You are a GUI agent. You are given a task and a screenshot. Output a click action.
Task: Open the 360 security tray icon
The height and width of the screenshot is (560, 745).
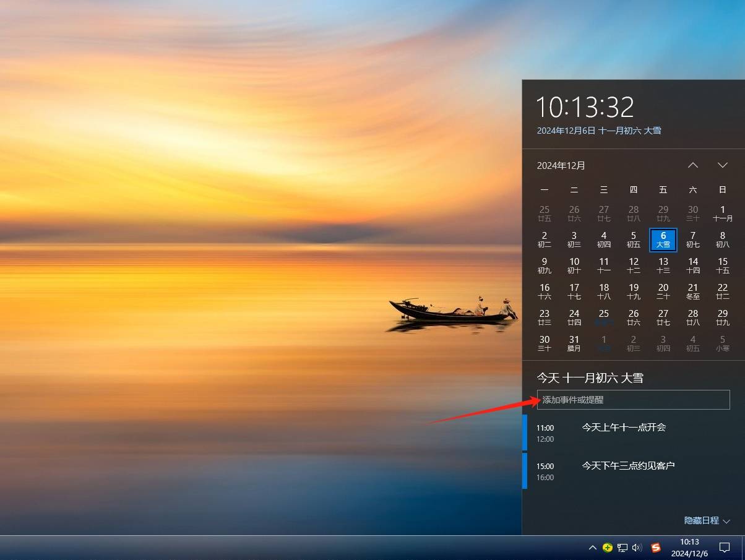(608, 548)
